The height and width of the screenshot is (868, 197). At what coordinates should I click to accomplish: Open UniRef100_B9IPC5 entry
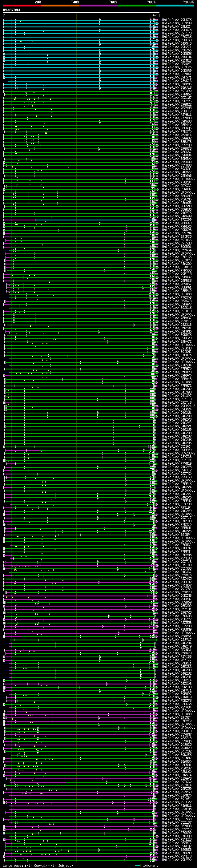[x=177, y=236]
